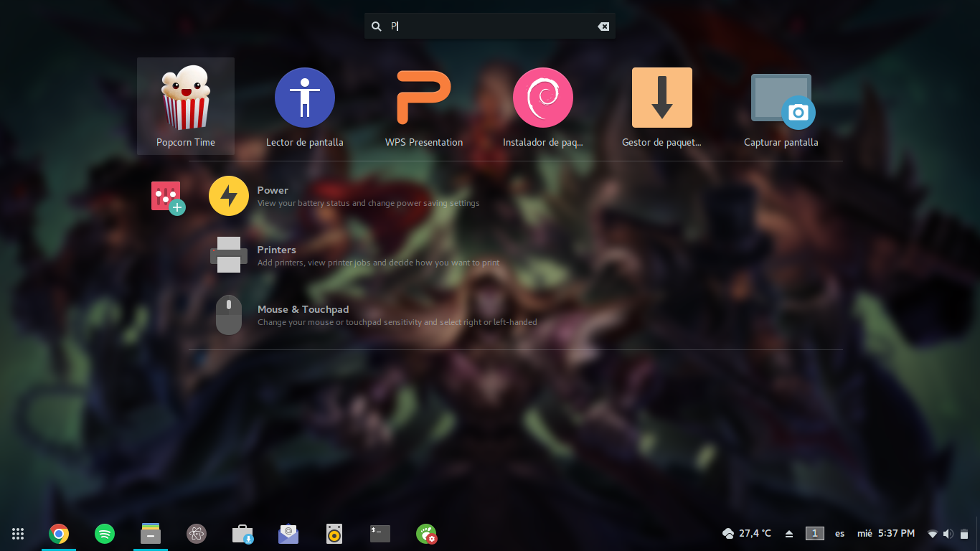Image resolution: width=980 pixels, height=551 pixels.
Task: Open Instalador de paquetes Debian icon
Action: (543, 98)
